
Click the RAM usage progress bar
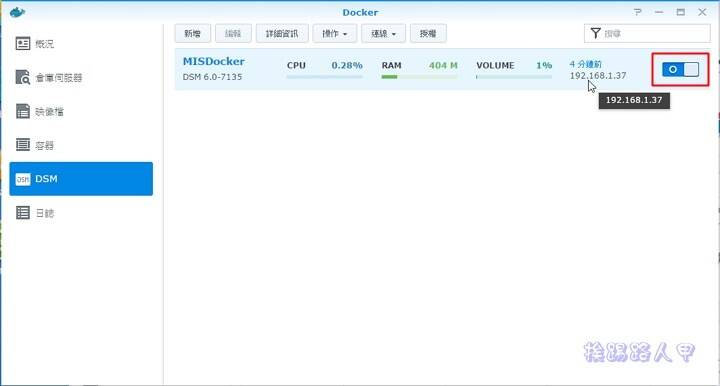419,77
